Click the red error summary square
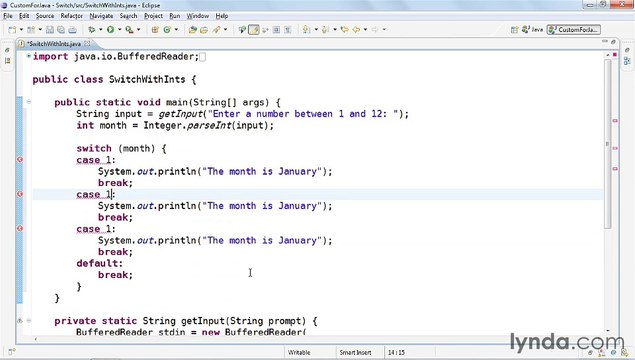 (615, 54)
